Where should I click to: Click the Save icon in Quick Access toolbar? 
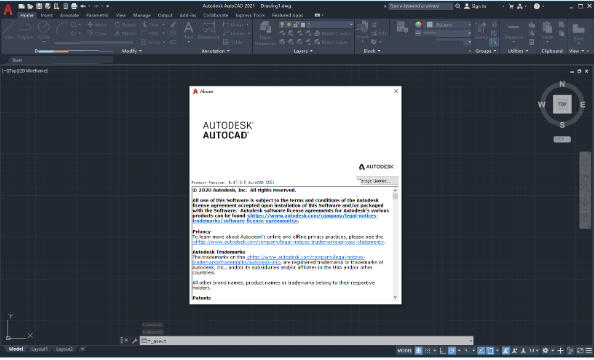click(39, 6)
